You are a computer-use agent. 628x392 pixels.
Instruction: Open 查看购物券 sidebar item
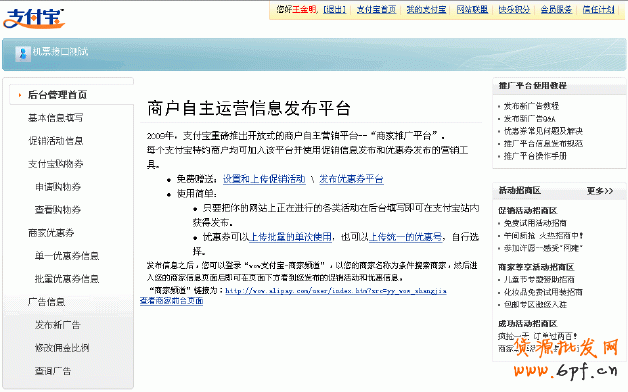(58, 210)
